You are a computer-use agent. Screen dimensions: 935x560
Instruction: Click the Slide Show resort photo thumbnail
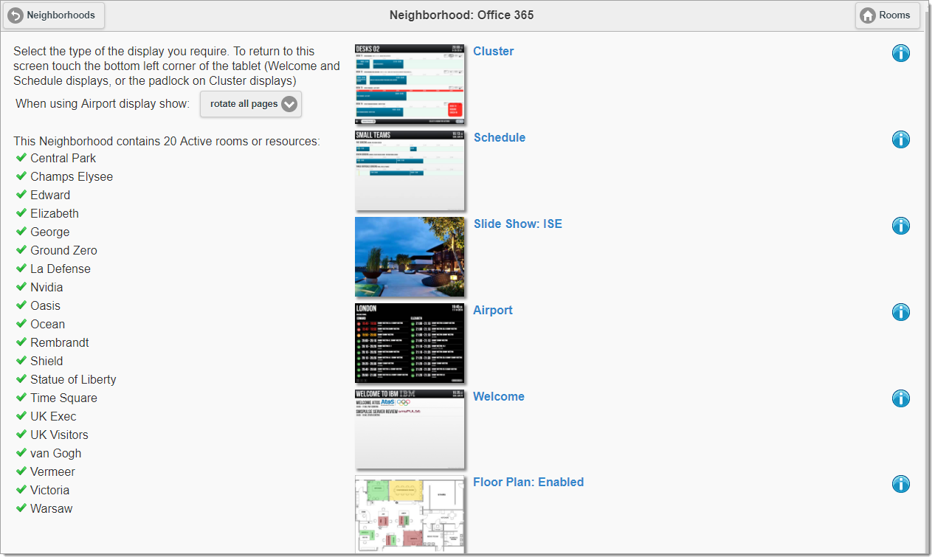coord(410,257)
